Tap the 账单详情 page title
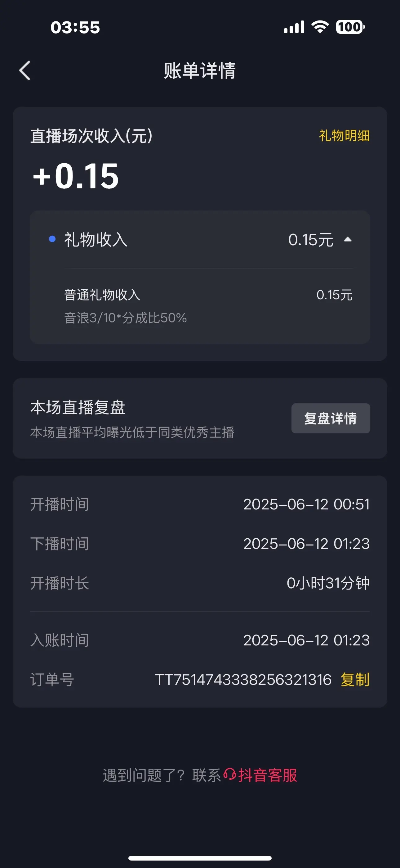Screen dimensions: 400x868 tap(200, 71)
